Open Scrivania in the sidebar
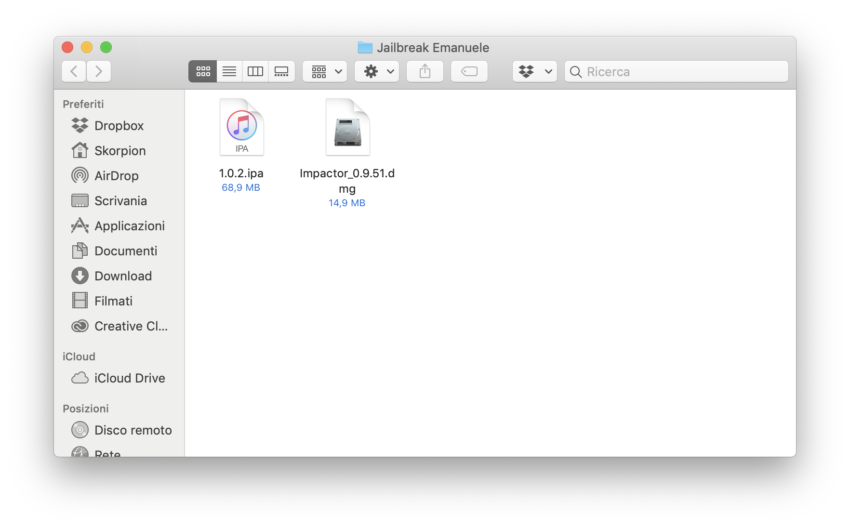Viewport: 850px width, 528px height. 119,201
